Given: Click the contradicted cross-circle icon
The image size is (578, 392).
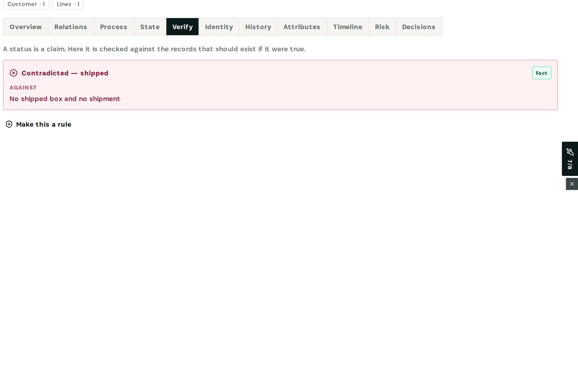Looking at the screenshot, I should click(x=13, y=73).
